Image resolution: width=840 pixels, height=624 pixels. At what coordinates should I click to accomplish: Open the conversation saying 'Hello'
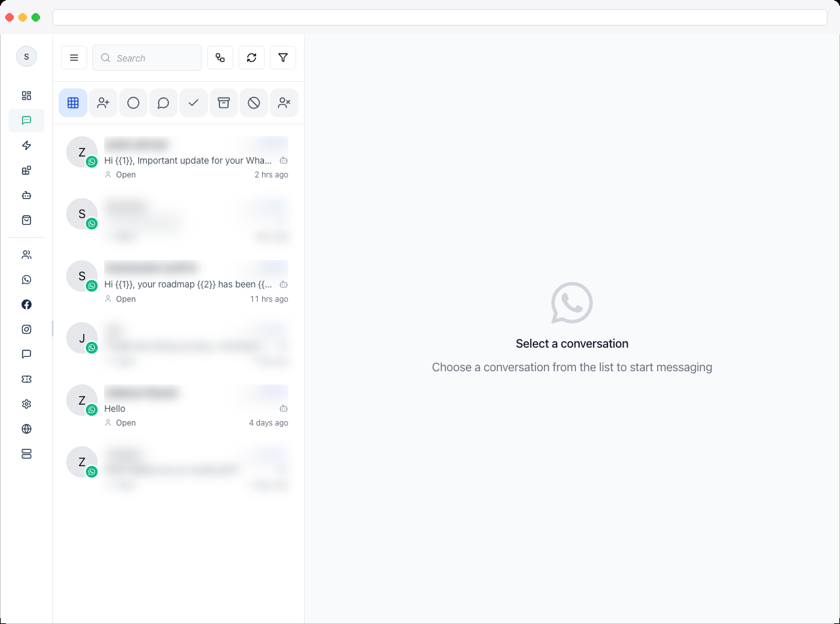click(178, 407)
